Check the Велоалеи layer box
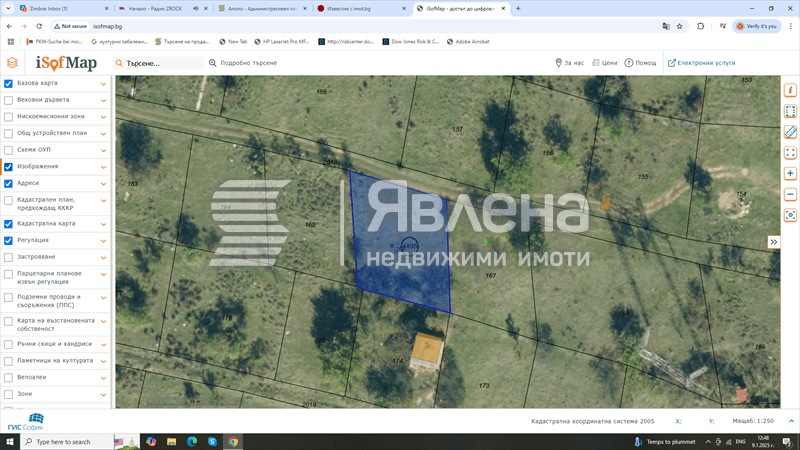800x450 pixels. click(x=8, y=378)
